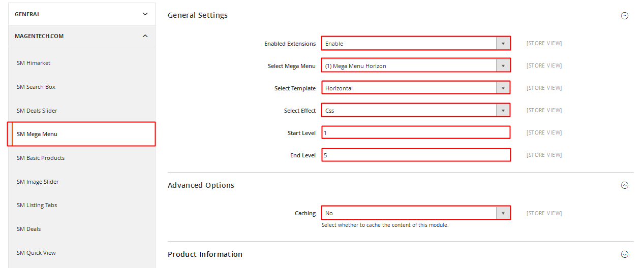The width and height of the screenshot is (644, 268).
Task: Click the Start Level input field
Action: (415, 133)
